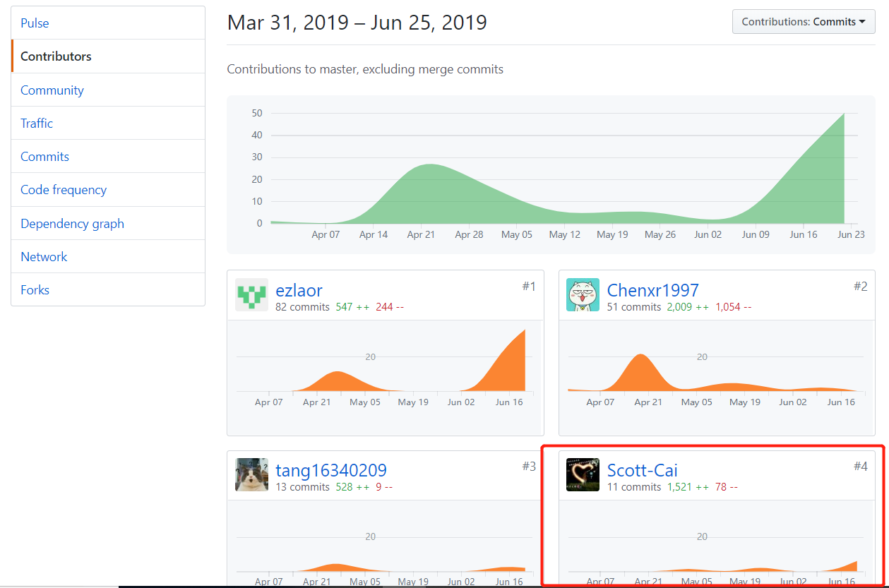Switch to the Traffic page
The image size is (889, 588).
coord(37,124)
